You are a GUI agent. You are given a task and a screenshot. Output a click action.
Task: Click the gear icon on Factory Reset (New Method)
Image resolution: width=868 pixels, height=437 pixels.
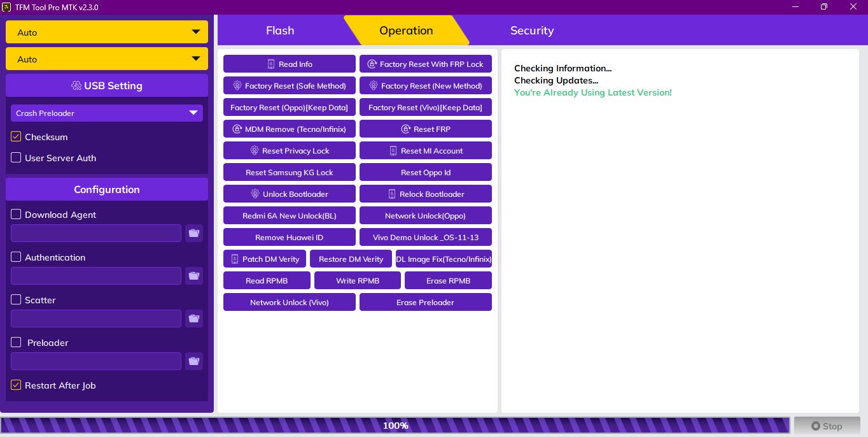pos(374,86)
